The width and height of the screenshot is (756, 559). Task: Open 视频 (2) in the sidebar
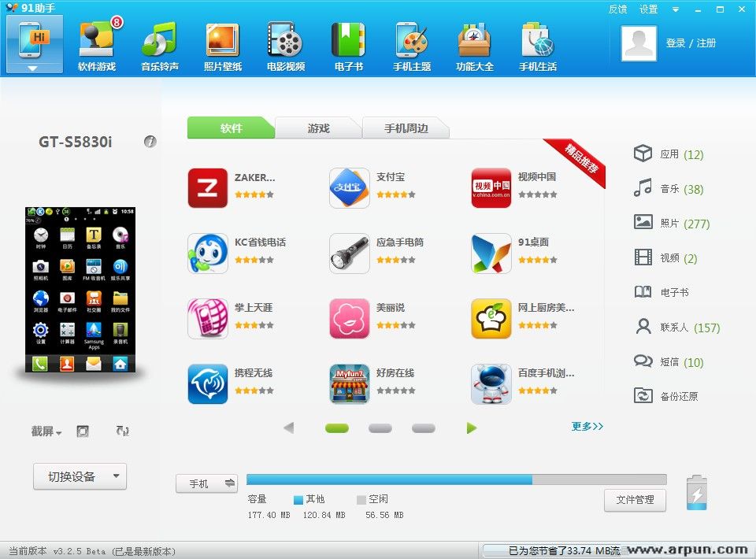[665, 257]
